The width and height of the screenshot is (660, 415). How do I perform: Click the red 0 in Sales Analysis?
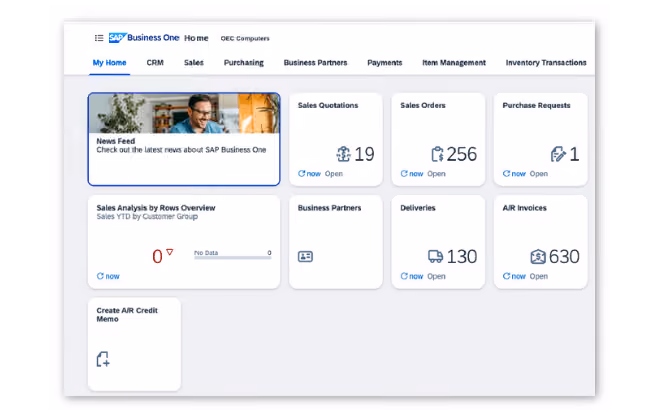157,256
